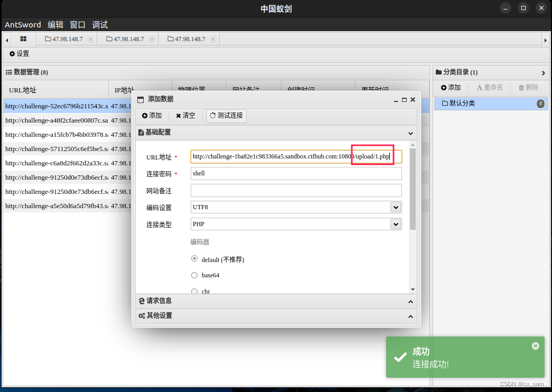Screen dimensions: 552x392
Task: Close the third 47.98.148.7 tab
Action: 213,39
